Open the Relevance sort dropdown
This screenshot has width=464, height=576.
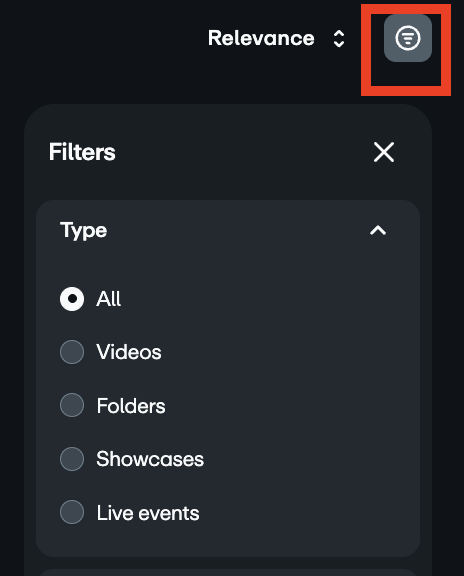point(276,39)
